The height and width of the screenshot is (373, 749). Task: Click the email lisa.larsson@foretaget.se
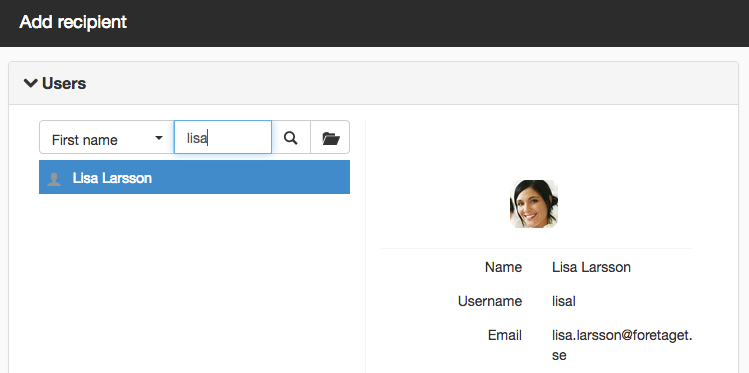point(622,345)
